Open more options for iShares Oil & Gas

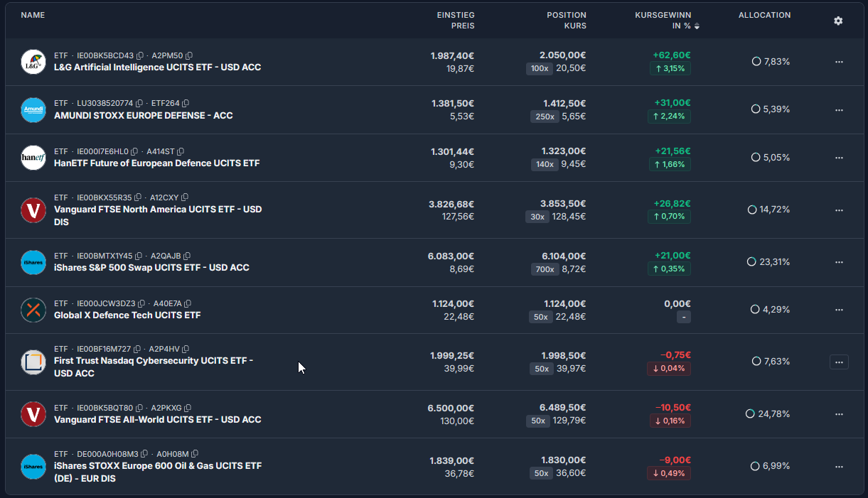click(x=839, y=467)
